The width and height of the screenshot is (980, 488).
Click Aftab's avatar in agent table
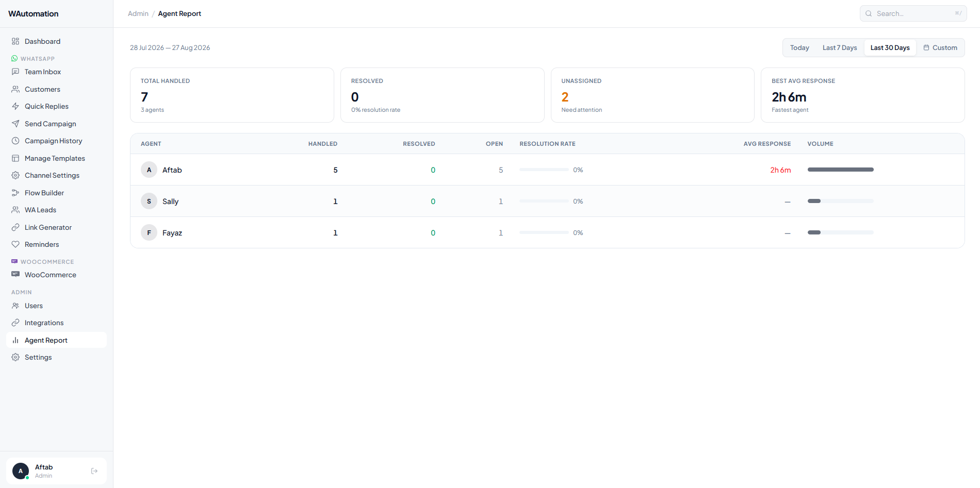149,170
